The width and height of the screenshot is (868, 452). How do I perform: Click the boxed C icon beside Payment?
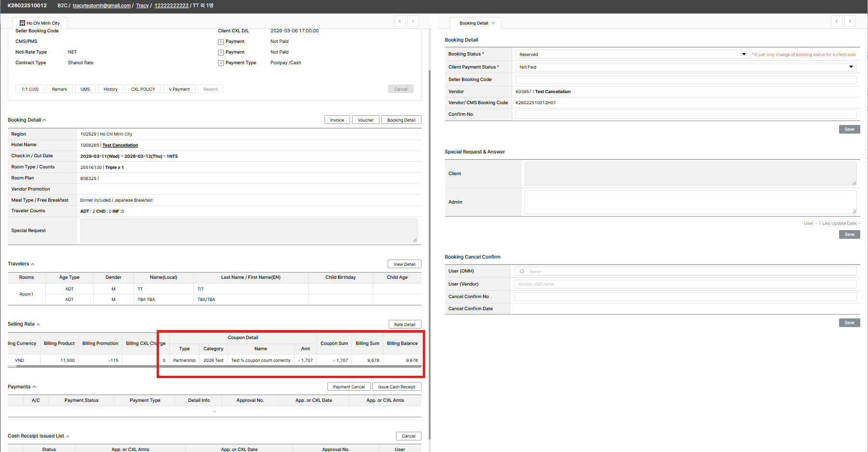click(221, 42)
